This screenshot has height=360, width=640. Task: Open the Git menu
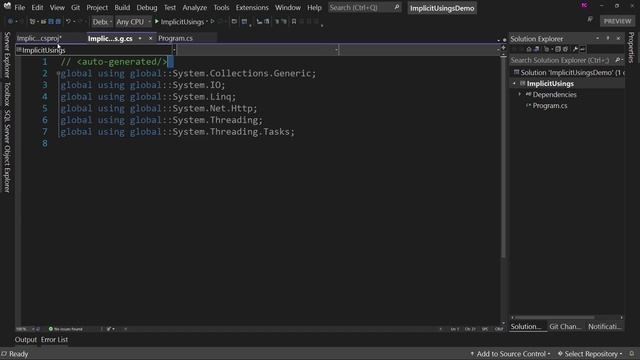(x=76, y=8)
